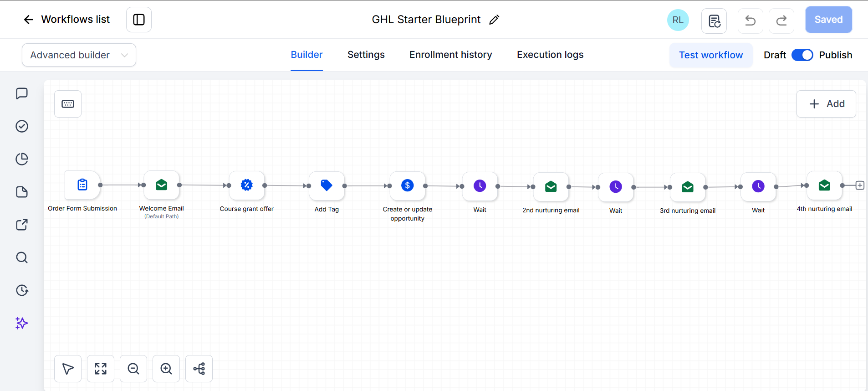Image resolution: width=868 pixels, height=391 pixels.
Task: Open the checkmark circle sidebar icon
Action: [x=22, y=126]
